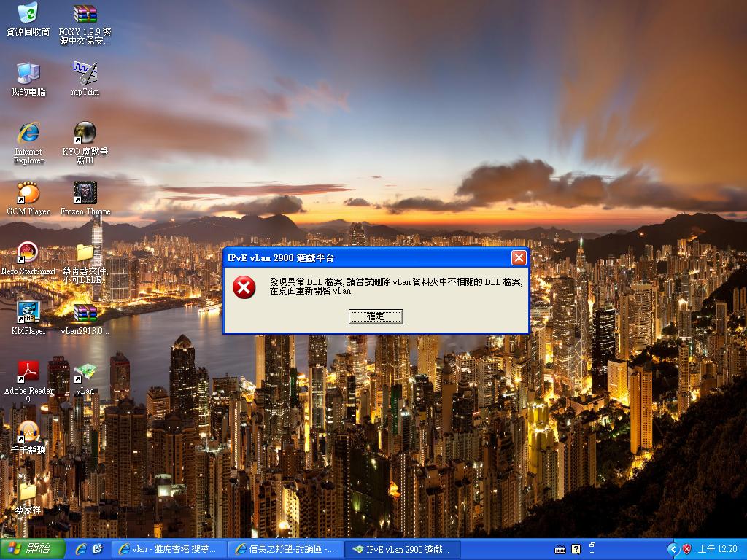Screen dimensions: 747x560
Task: Select the GOM Player shortcut
Action: click(x=28, y=193)
